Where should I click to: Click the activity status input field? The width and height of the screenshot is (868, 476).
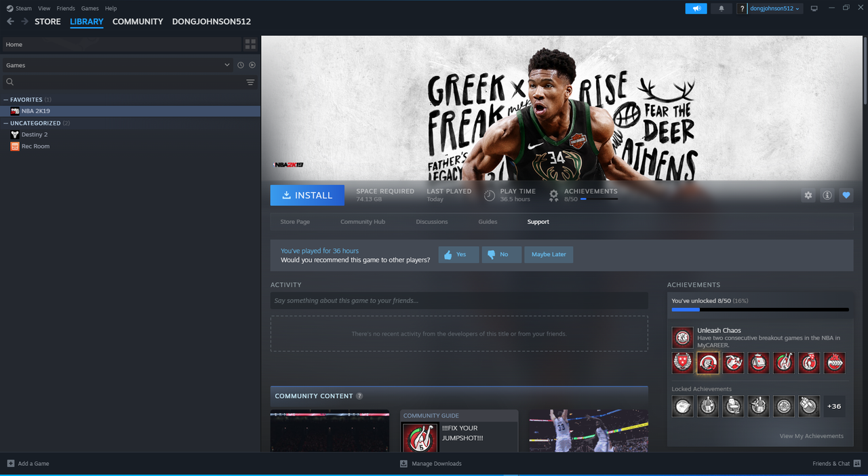coord(459,300)
